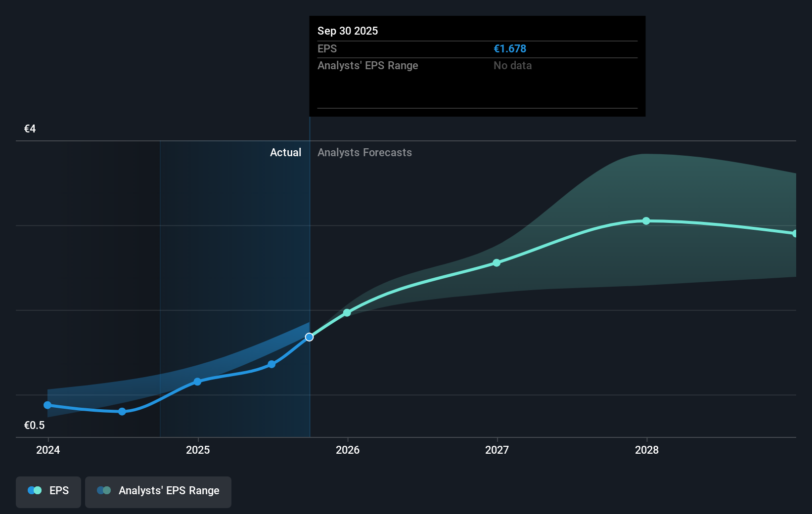Click the 'Analysts' EPS Range' tooltip row label
Screen dimensions: 812x514
(368, 66)
